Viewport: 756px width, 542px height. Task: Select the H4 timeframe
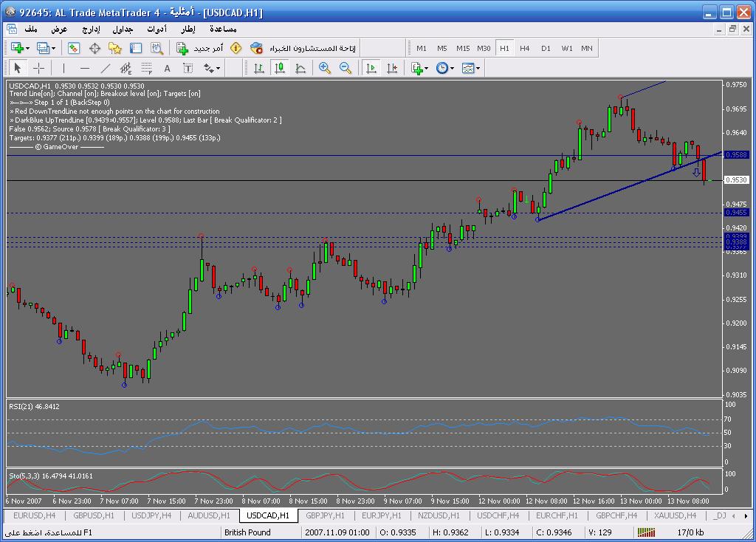click(524, 48)
